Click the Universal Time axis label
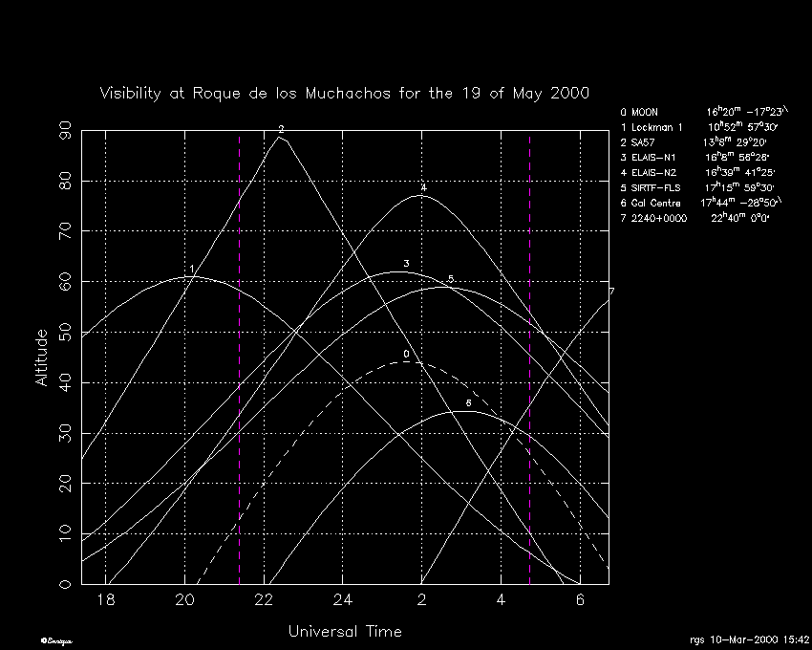 point(345,632)
